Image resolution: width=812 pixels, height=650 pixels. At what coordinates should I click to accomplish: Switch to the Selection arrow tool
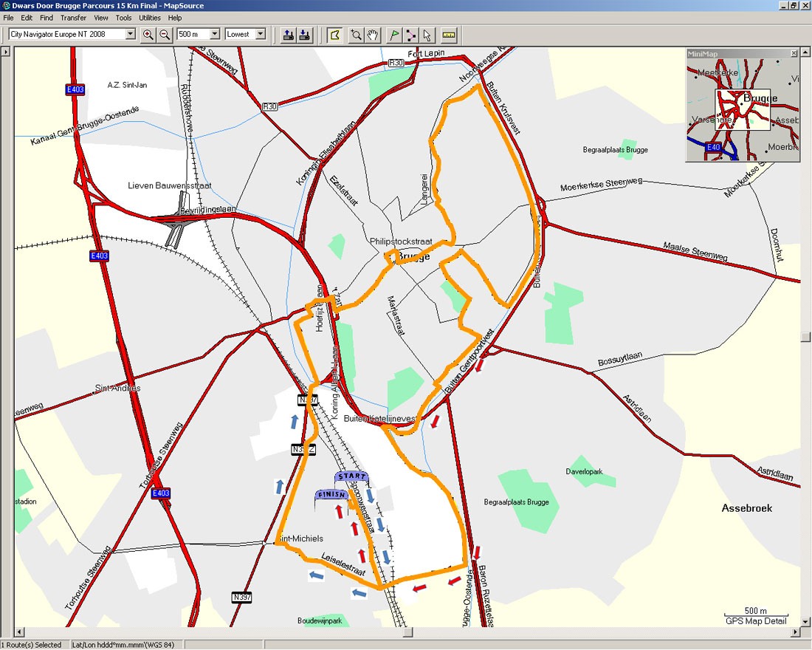pos(427,34)
